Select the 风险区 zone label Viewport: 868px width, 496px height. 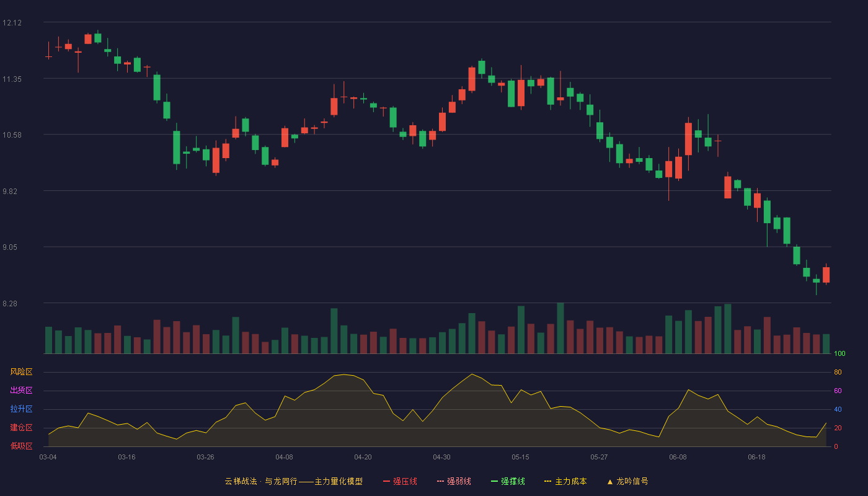click(x=21, y=372)
